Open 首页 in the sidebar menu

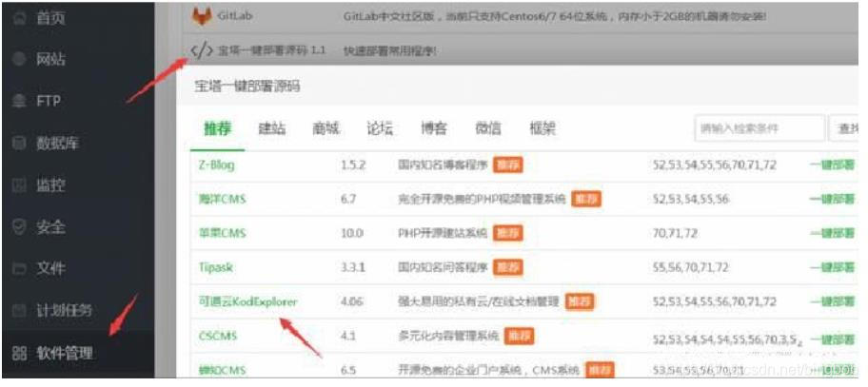(x=50, y=18)
